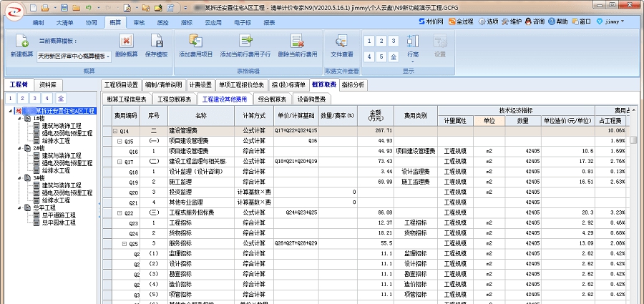Click 保存模板 save template icon
The image size is (644, 304).
click(157, 46)
